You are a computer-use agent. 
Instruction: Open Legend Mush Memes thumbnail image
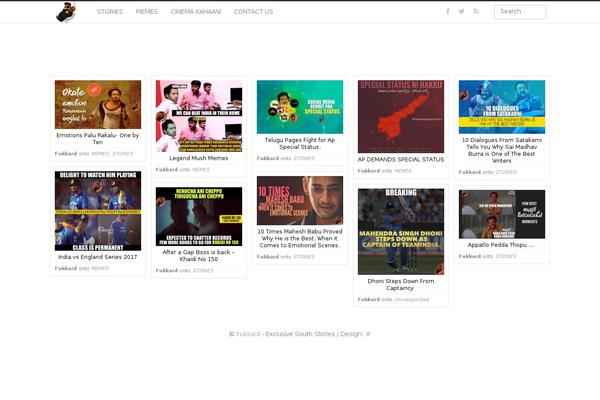tap(199, 116)
